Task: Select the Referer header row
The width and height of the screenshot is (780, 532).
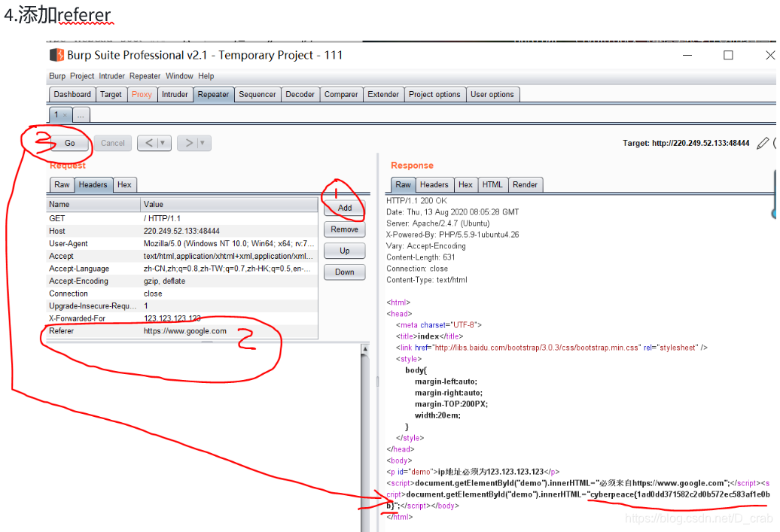Action: coord(182,331)
